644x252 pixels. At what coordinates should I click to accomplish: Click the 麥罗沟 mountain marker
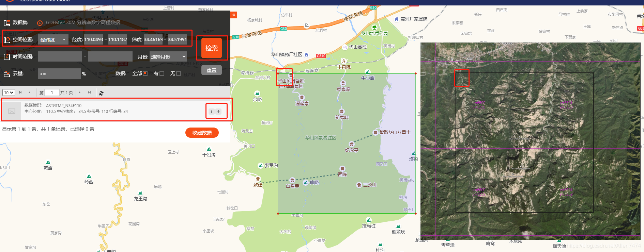(x=260, y=166)
